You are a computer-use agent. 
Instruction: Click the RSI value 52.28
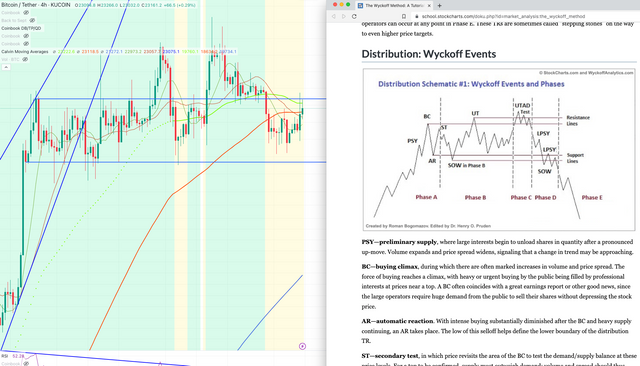tap(18, 356)
